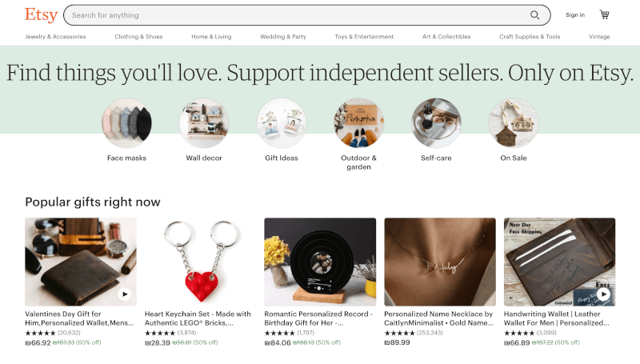Play video on Handwriting Wallet listing
Image resolution: width=640 pixels, height=364 pixels.
[603, 294]
